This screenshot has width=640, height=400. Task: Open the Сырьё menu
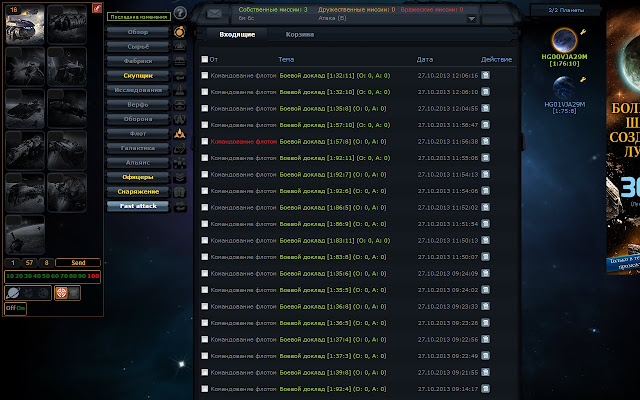click(x=138, y=47)
